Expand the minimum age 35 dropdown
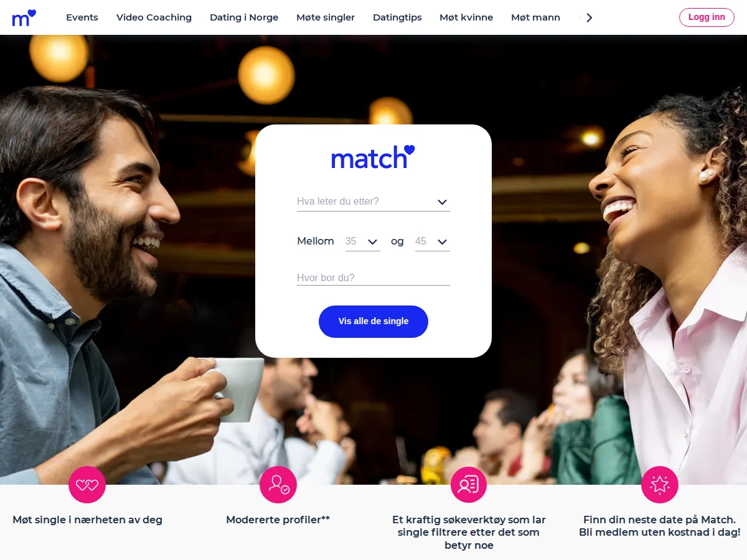747x560 pixels. pyautogui.click(x=363, y=241)
